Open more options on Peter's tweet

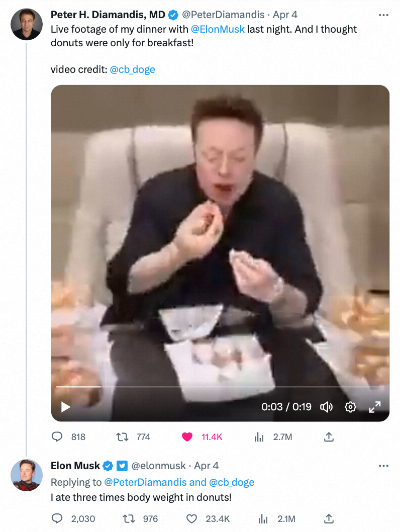pyautogui.click(x=383, y=15)
